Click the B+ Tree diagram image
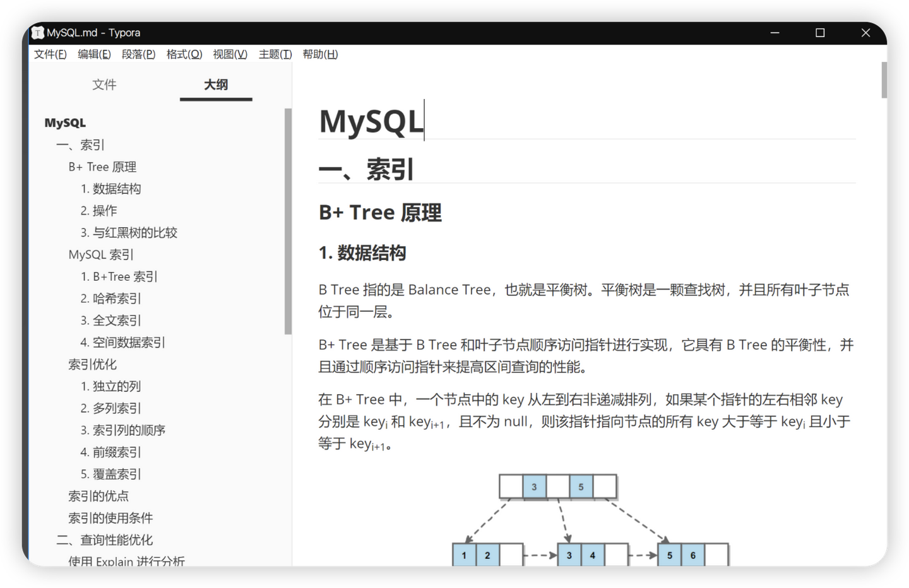 pyautogui.click(x=591, y=520)
